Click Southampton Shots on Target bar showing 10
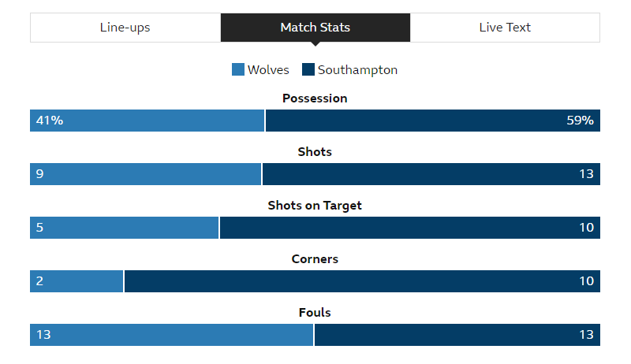The image size is (631, 364). click(409, 228)
